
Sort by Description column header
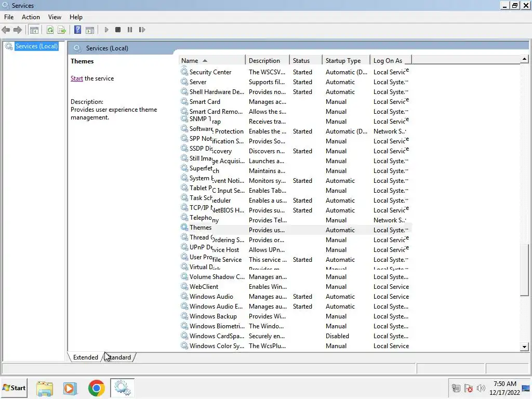point(268,60)
